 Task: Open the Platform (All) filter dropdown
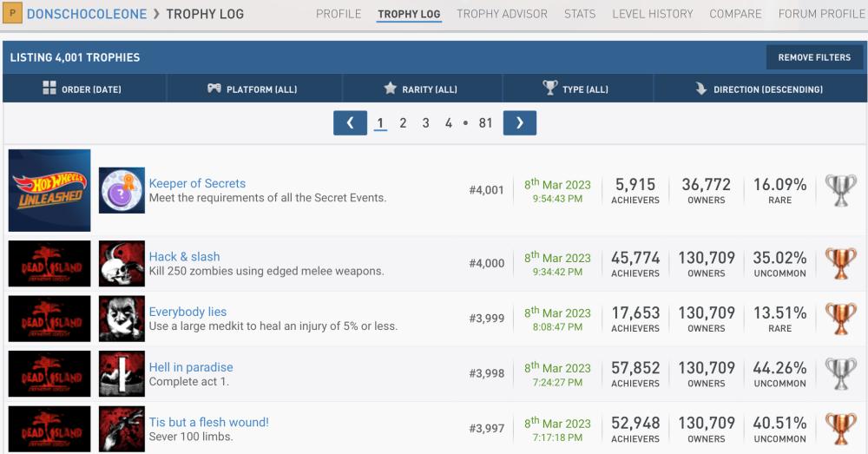[x=253, y=89]
